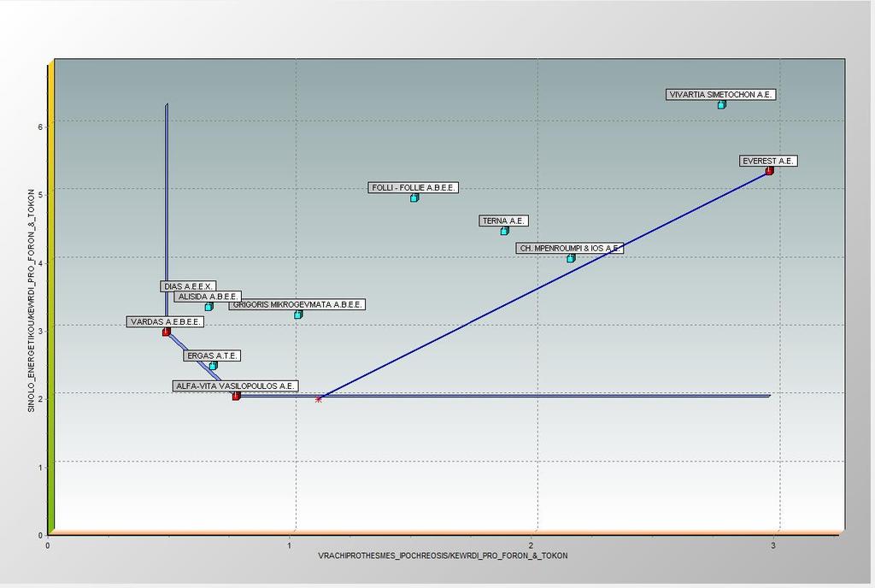Click the diagonal line leading to EVEREST A.E.

pos(544,285)
